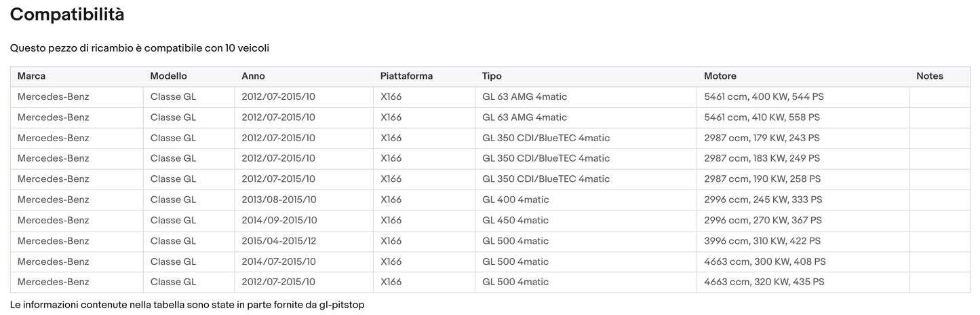Click the Tipo column header

coord(492,76)
